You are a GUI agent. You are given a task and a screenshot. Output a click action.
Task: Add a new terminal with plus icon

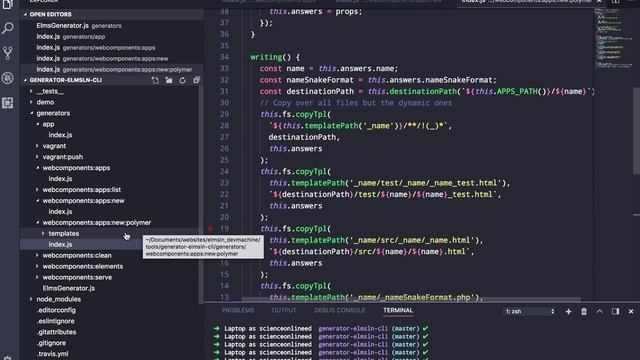(x=568, y=311)
